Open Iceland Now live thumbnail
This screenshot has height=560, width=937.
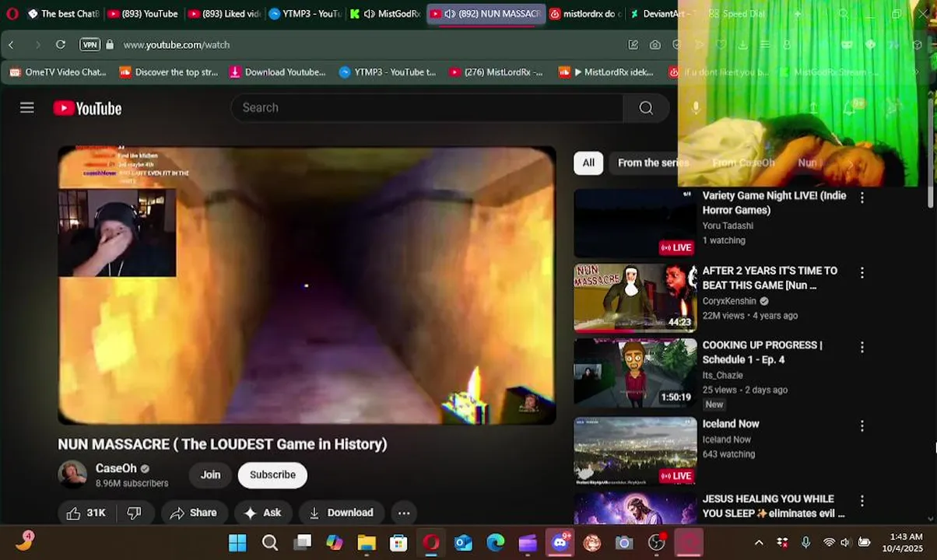tap(635, 451)
